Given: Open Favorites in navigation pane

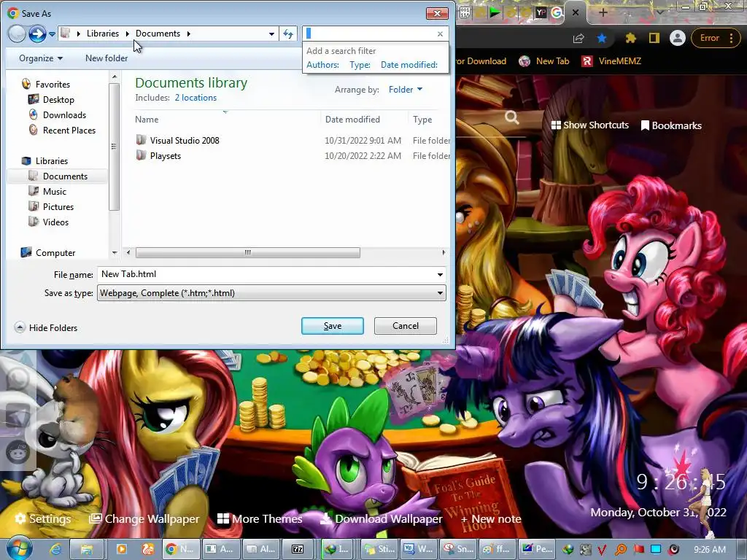Looking at the screenshot, I should coord(53,85).
